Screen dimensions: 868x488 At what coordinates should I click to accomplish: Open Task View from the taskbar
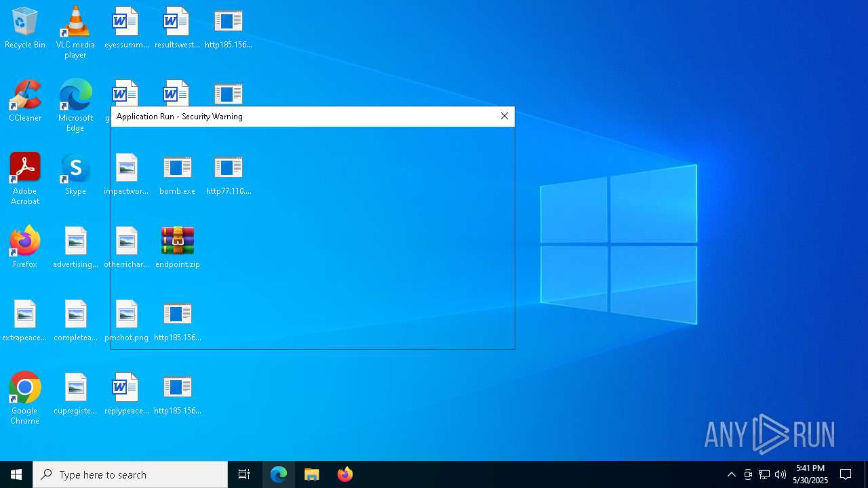click(244, 474)
